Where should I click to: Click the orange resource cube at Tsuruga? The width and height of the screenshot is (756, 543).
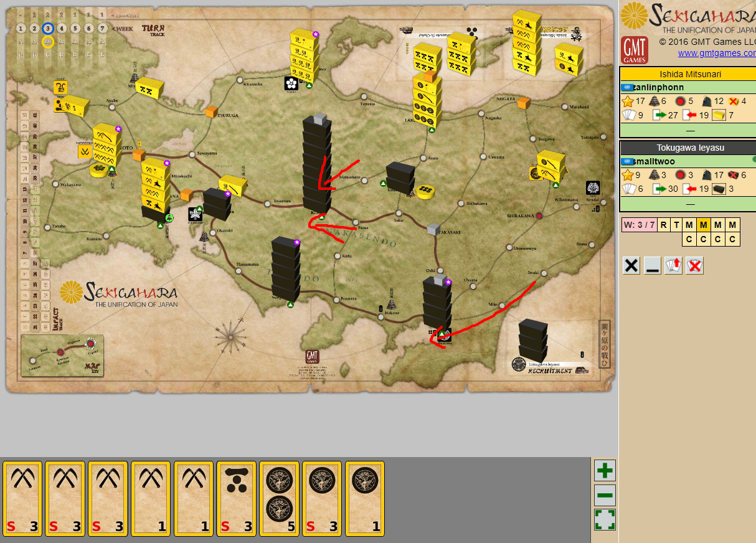(211, 112)
